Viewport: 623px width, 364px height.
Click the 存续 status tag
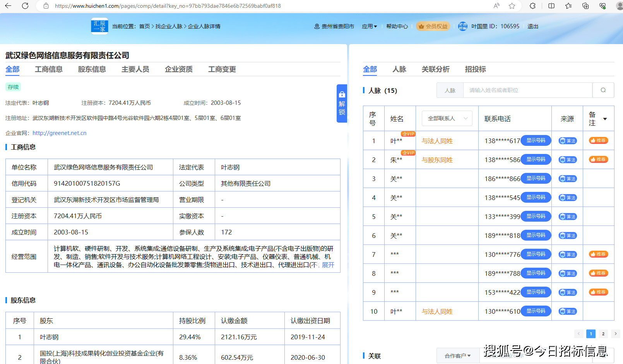pos(13,87)
